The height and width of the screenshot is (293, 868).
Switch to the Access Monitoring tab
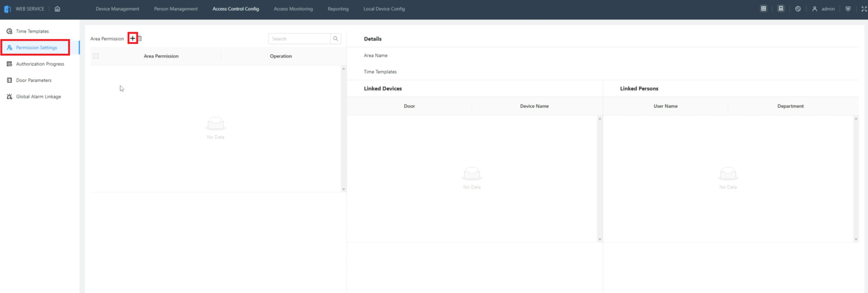point(293,9)
